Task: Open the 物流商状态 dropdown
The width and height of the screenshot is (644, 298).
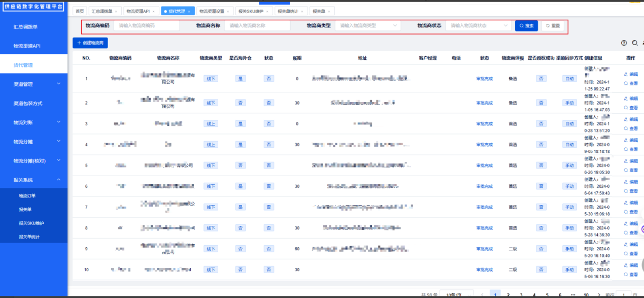Action: (x=478, y=25)
